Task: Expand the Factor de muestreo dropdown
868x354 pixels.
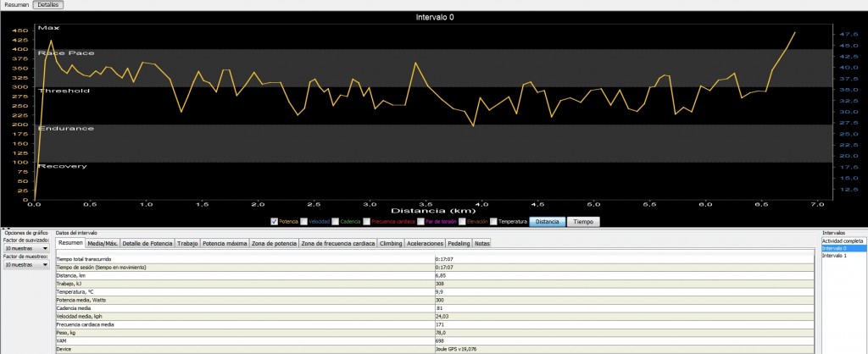Action: [x=26, y=264]
